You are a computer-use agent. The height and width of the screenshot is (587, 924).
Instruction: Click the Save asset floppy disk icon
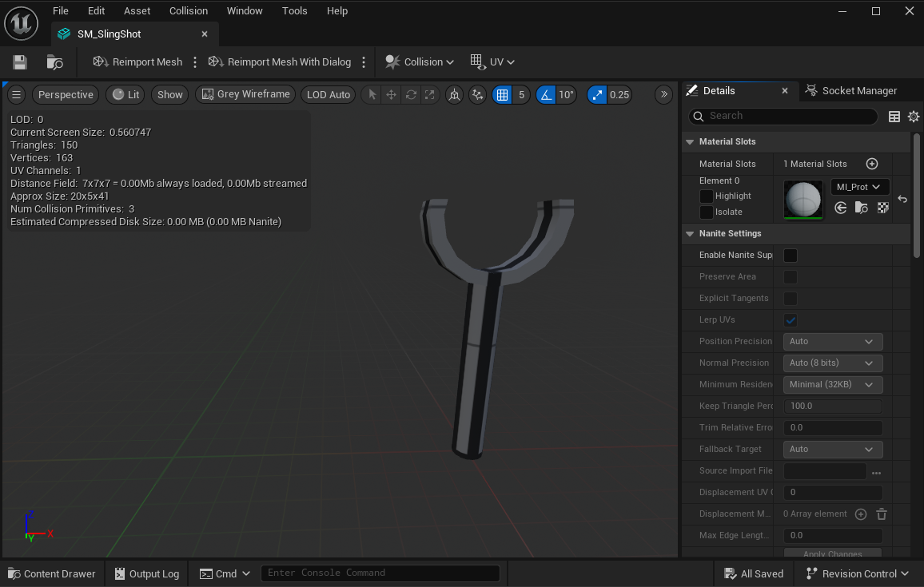(20, 62)
